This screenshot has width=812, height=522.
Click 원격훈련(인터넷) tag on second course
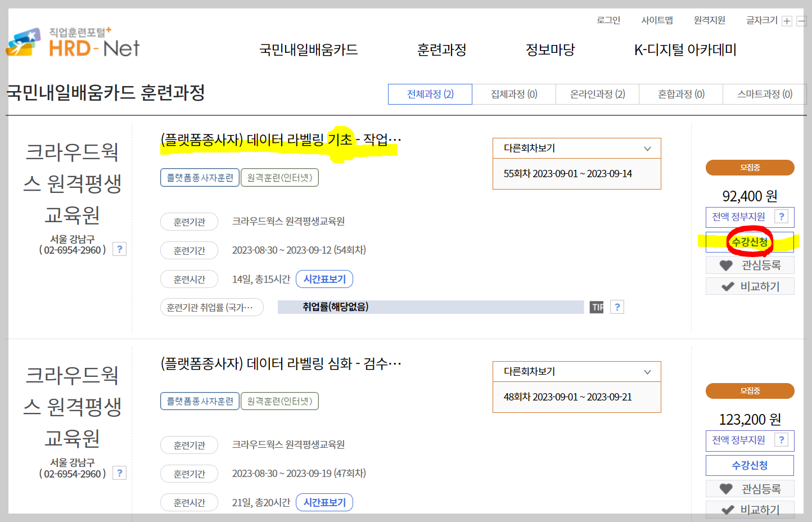tap(279, 401)
